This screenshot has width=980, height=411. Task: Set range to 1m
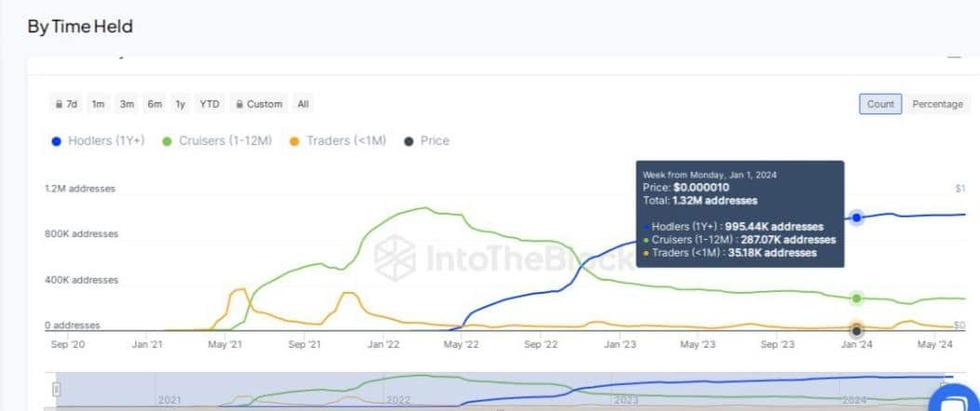tap(98, 104)
